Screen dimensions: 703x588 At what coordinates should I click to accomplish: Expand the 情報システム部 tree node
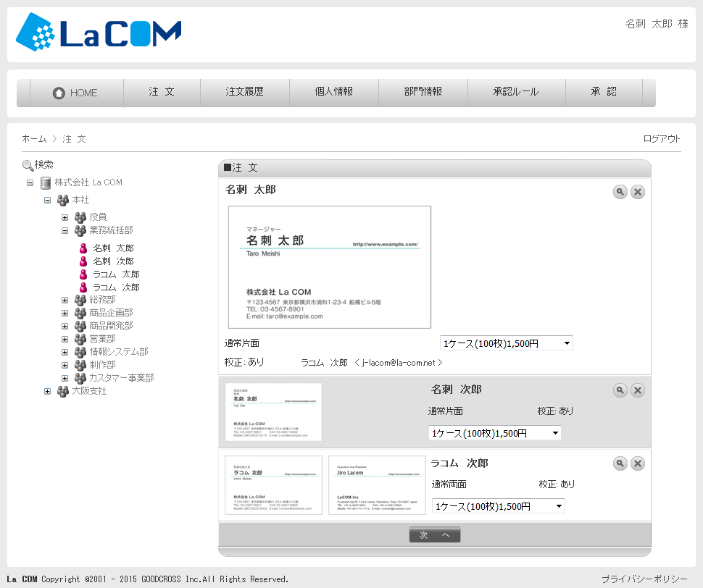click(65, 352)
